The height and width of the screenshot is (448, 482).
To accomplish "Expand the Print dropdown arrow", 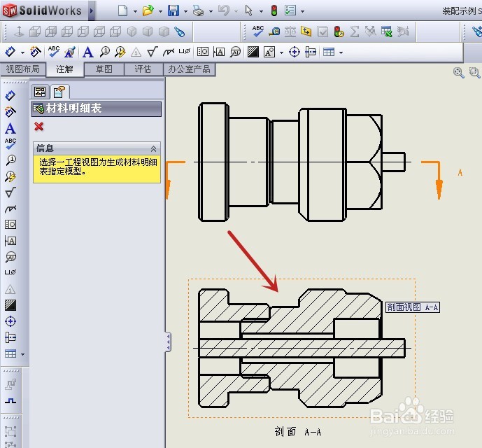I will (211, 11).
